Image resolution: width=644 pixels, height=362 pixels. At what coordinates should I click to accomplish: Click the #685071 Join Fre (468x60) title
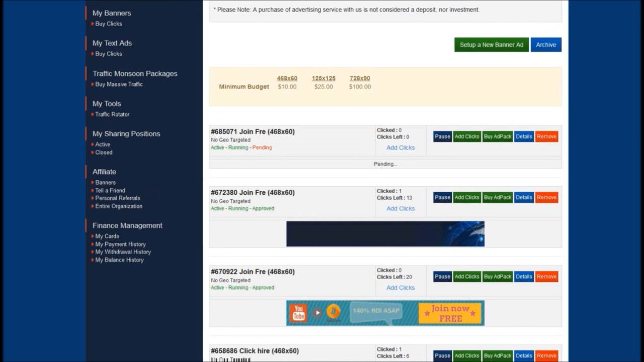[x=253, y=132]
